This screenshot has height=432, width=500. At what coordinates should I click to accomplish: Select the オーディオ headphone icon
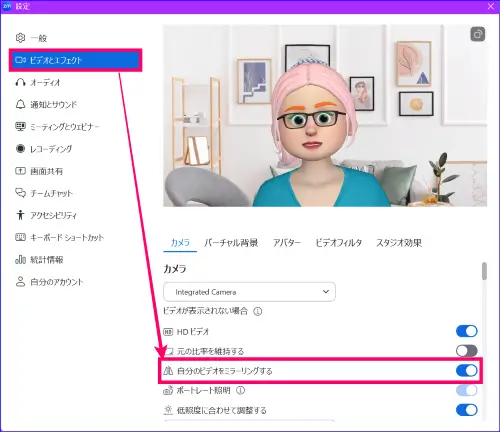click(x=20, y=82)
